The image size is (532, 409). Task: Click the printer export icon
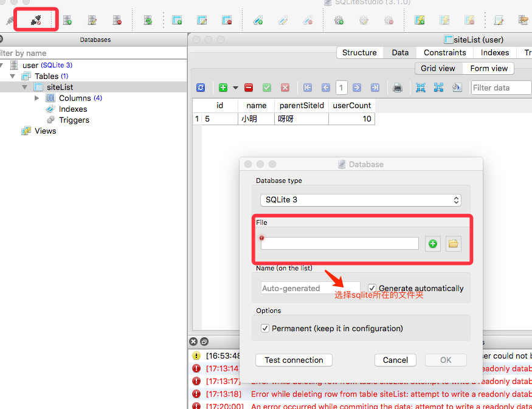398,88
